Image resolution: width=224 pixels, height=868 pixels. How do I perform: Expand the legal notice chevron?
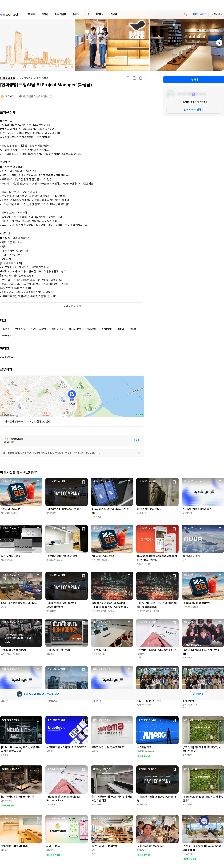(x=139, y=453)
